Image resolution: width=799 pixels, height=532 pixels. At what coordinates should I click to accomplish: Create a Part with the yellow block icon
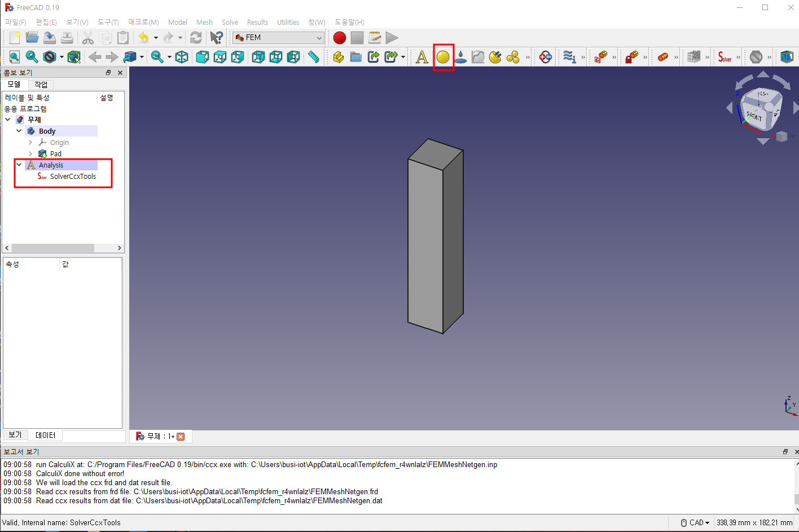click(x=339, y=57)
